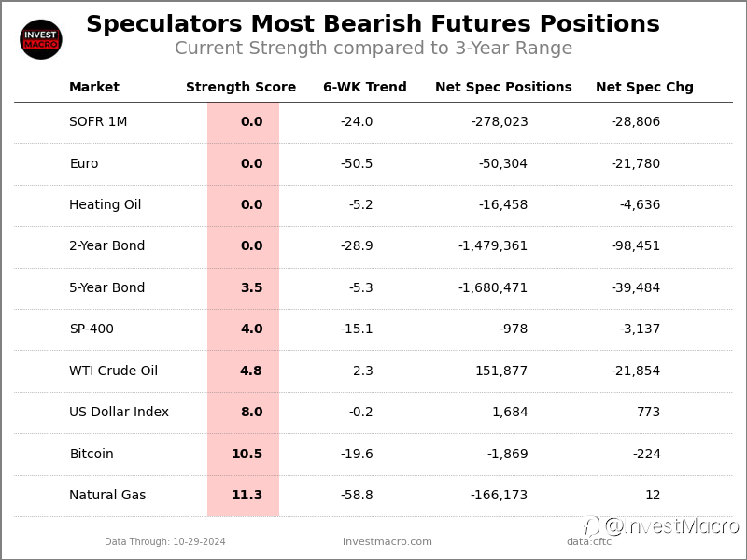The height and width of the screenshot is (560, 747).
Task: Click Natural Gas strength score 11.3
Action: tap(247, 496)
